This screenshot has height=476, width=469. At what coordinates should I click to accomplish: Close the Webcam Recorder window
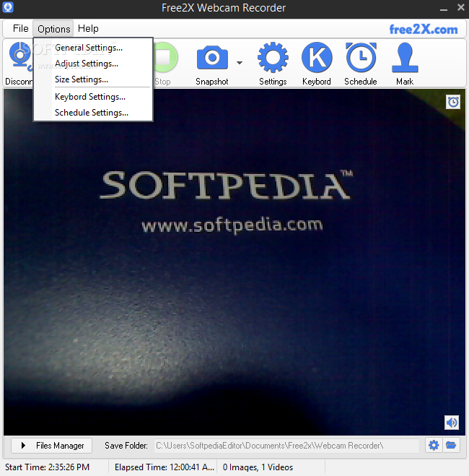(461, 7)
